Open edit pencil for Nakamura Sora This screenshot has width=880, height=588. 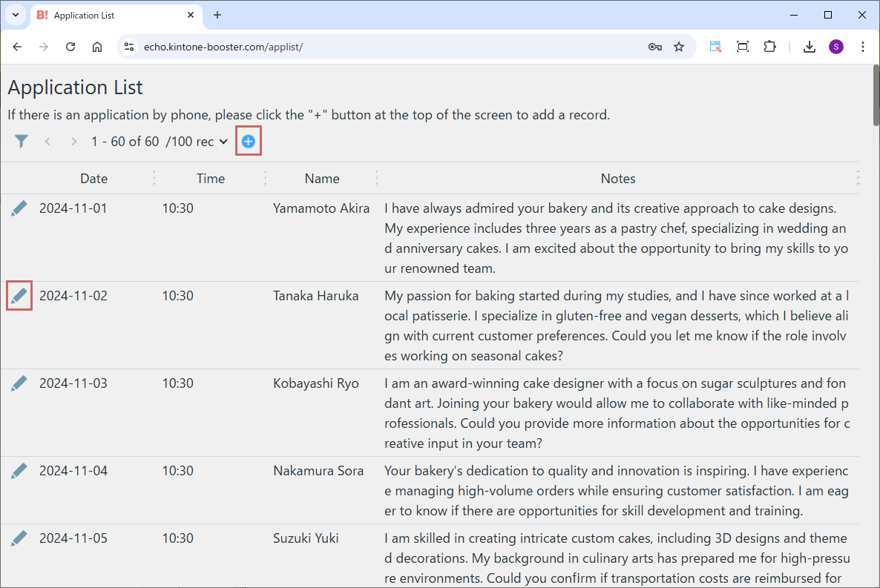pos(19,472)
